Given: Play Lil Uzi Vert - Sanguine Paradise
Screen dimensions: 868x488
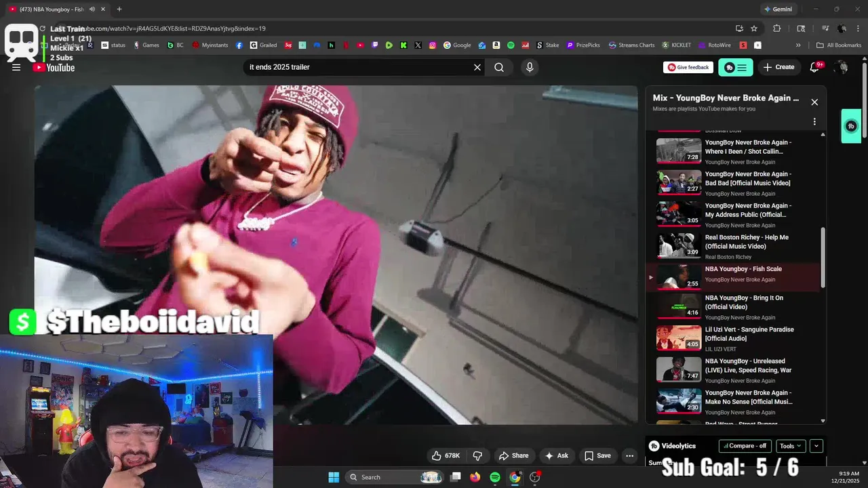Looking at the screenshot, I should (735, 338).
